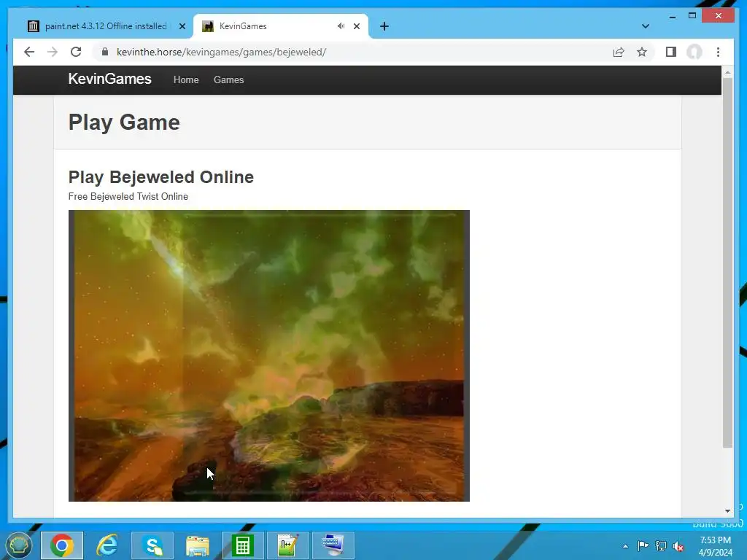Reload the Bejeweled page

click(x=76, y=52)
